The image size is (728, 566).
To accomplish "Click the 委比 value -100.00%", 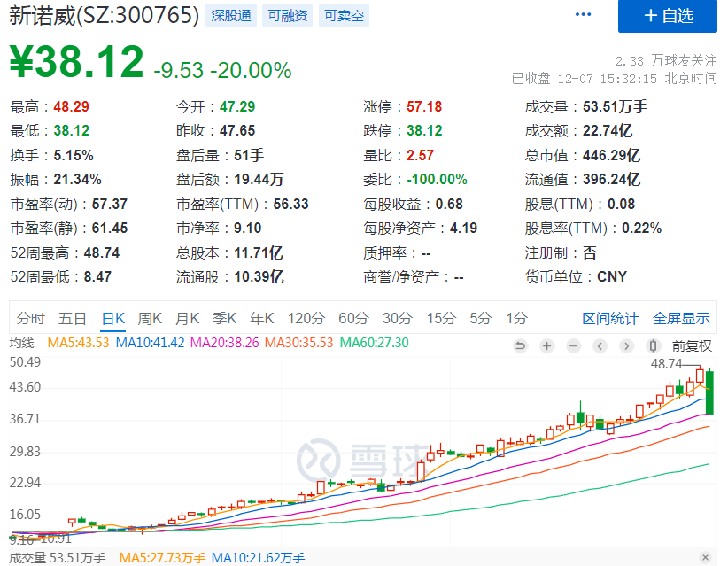I will (437, 179).
